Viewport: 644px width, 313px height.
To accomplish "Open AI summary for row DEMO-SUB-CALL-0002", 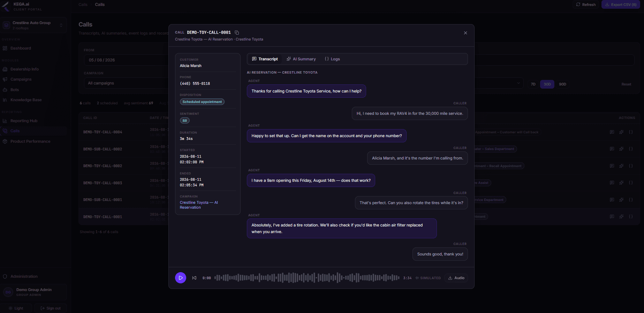I will [x=621, y=149].
